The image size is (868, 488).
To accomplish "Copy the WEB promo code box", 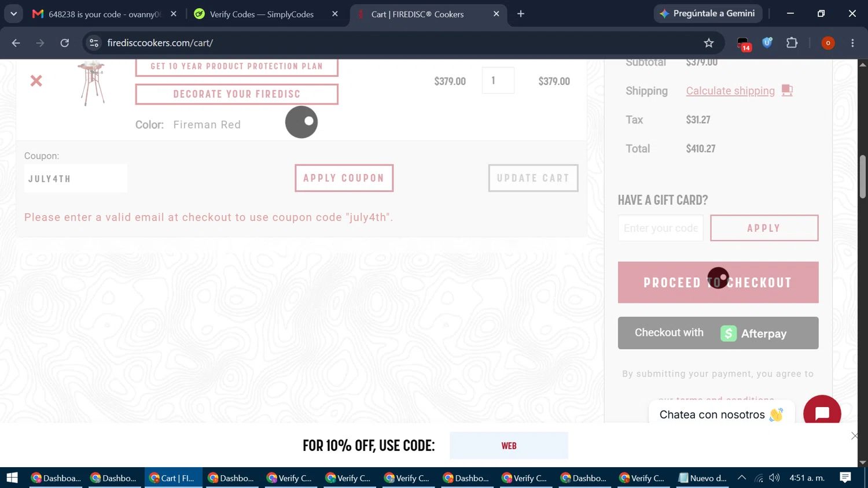I will click(x=509, y=446).
